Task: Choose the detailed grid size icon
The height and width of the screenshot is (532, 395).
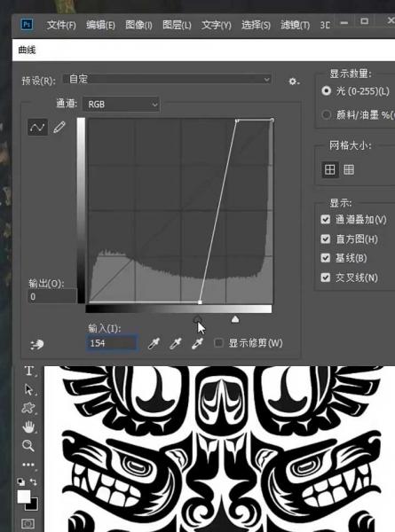Action: (x=349, y=169)
